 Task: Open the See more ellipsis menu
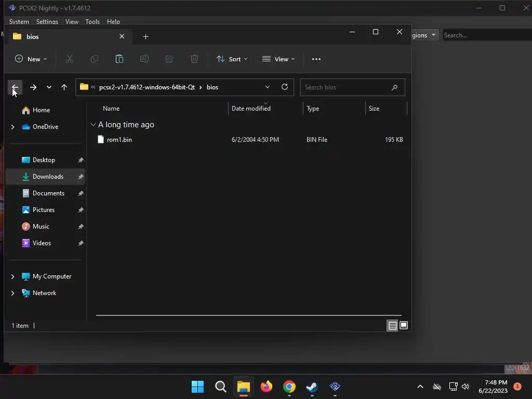[316, 59]
